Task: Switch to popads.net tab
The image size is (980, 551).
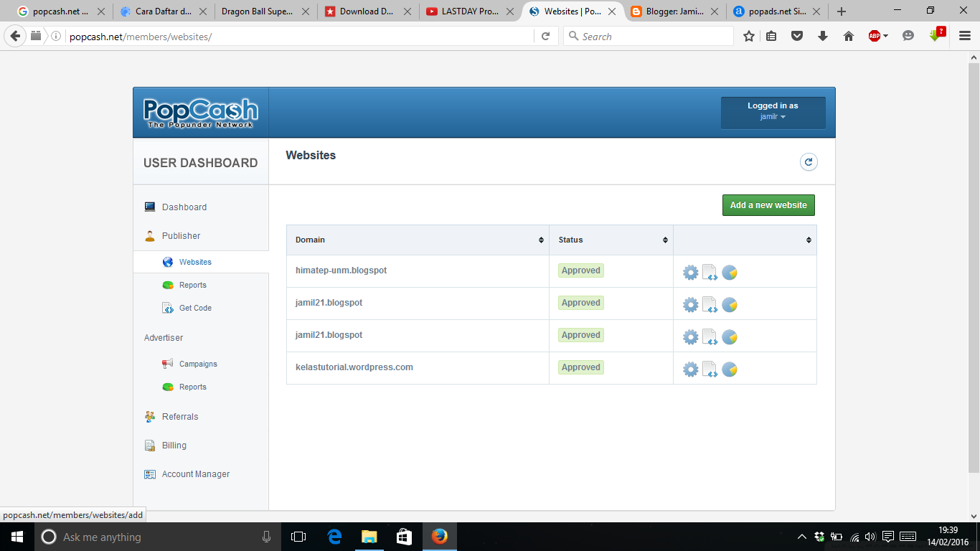Action: 778,11
